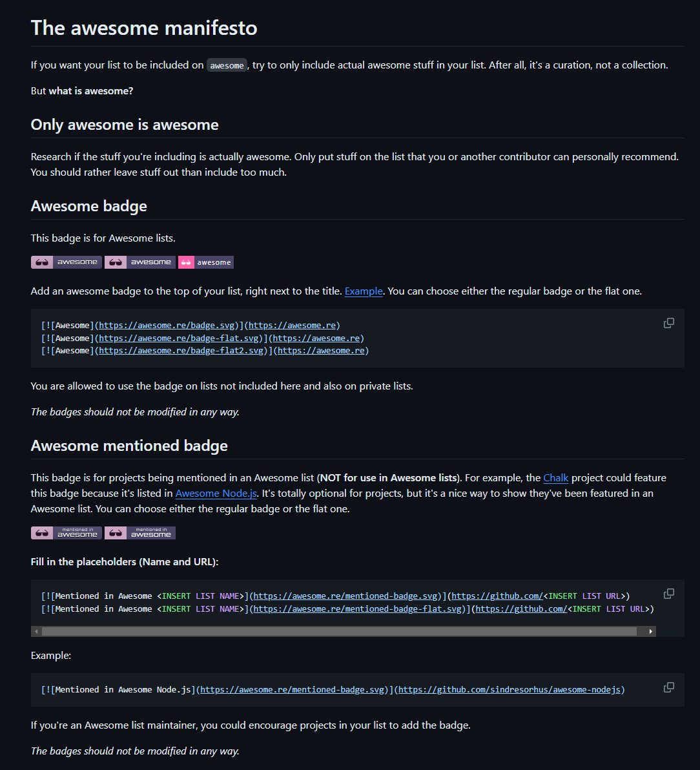
Task: Copy the mentioned badge placeholder code block
Action: tap(668, 594)
